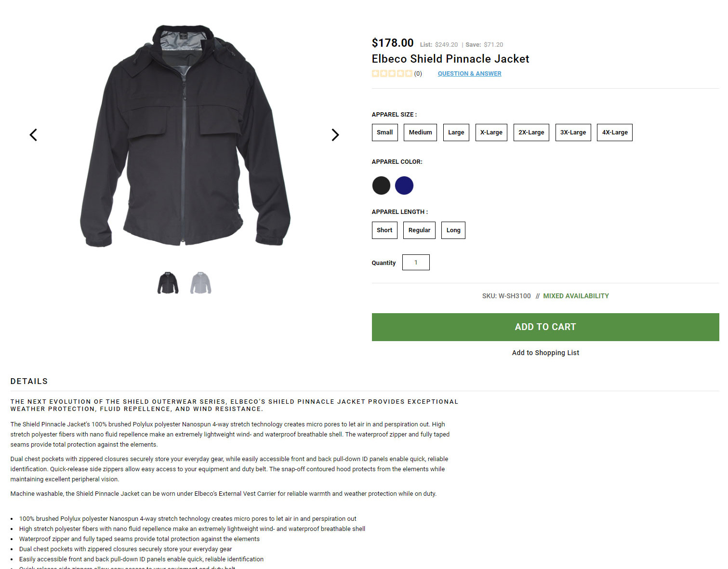Image resolution: width=728 pixels, height=569 pixels.
Task: Select size Small
Action: click(385, 132)
